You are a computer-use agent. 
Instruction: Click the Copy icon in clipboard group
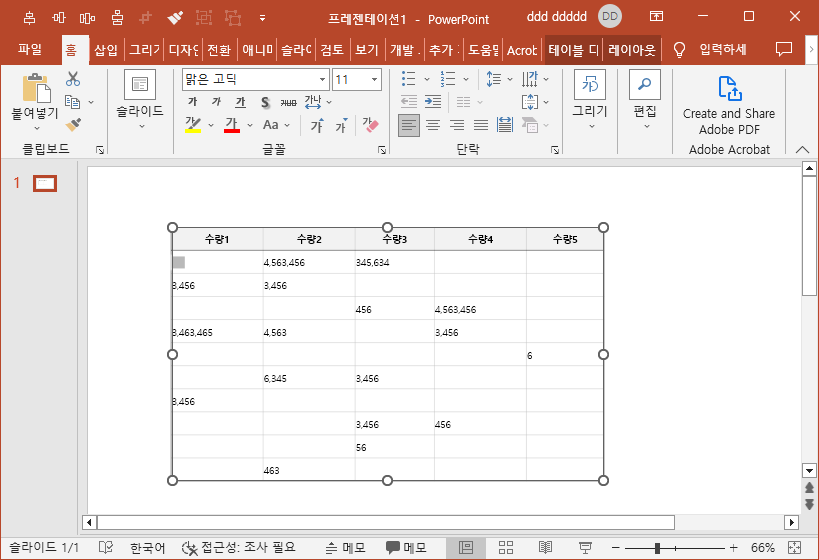click(73, 102)
